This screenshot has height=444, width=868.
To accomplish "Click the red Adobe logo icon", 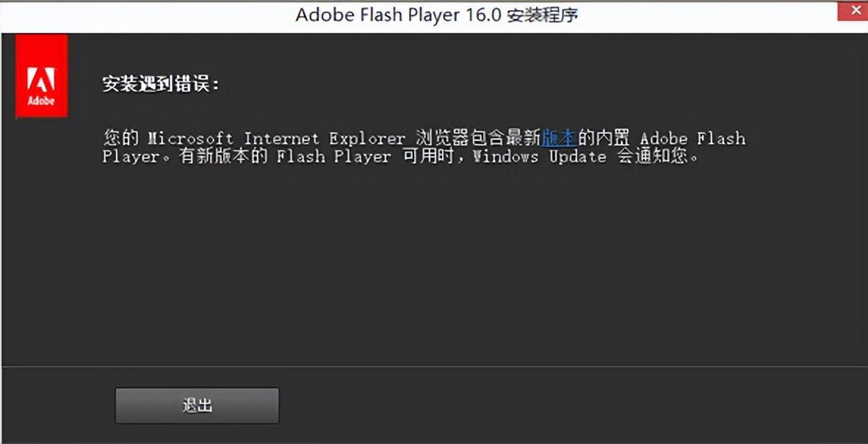I will 42,76.
